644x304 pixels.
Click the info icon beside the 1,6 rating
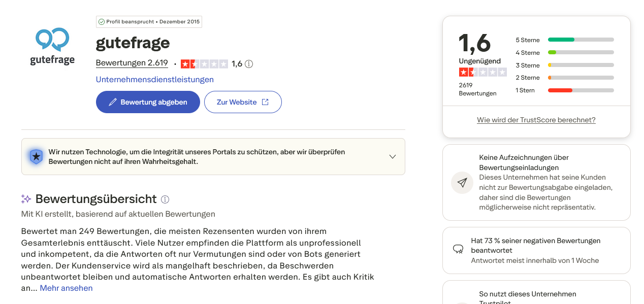pyautogui.click(x=249, y=64)
